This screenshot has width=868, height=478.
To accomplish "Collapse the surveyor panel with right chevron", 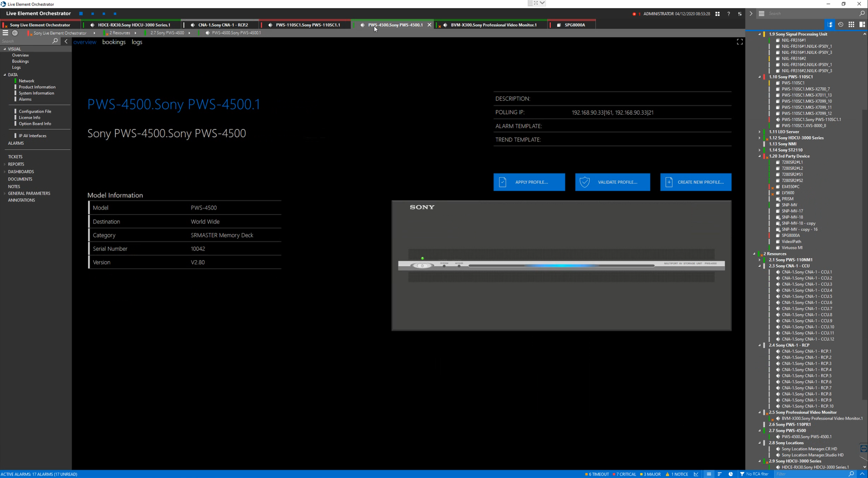I will click(751, 13).
